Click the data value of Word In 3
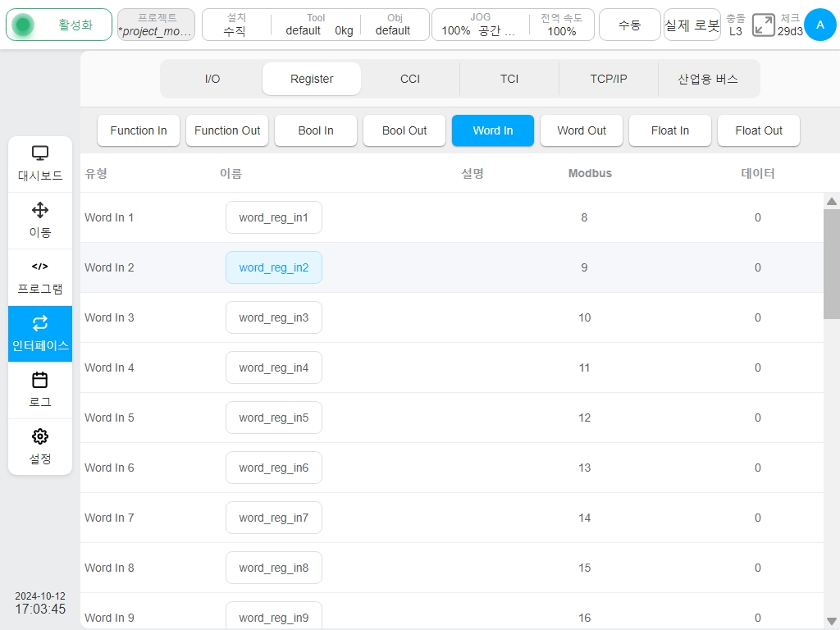Screen dimensions: 840x630 point(757,317)
